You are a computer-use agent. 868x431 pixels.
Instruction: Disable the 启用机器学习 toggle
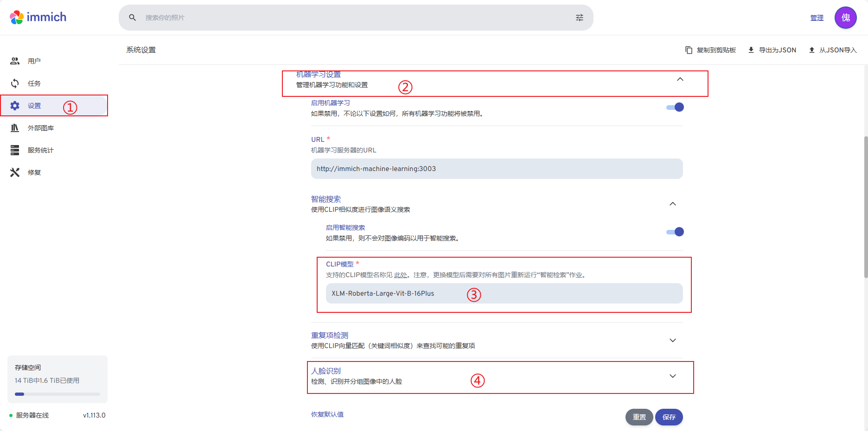[x=675, y=108]
